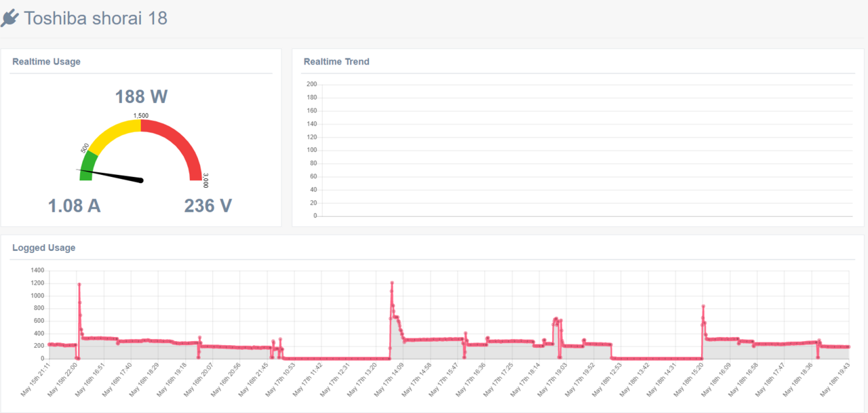Click the 1.08 A current reading
This screenshot has height=413, width=868.
pos(74,205)
